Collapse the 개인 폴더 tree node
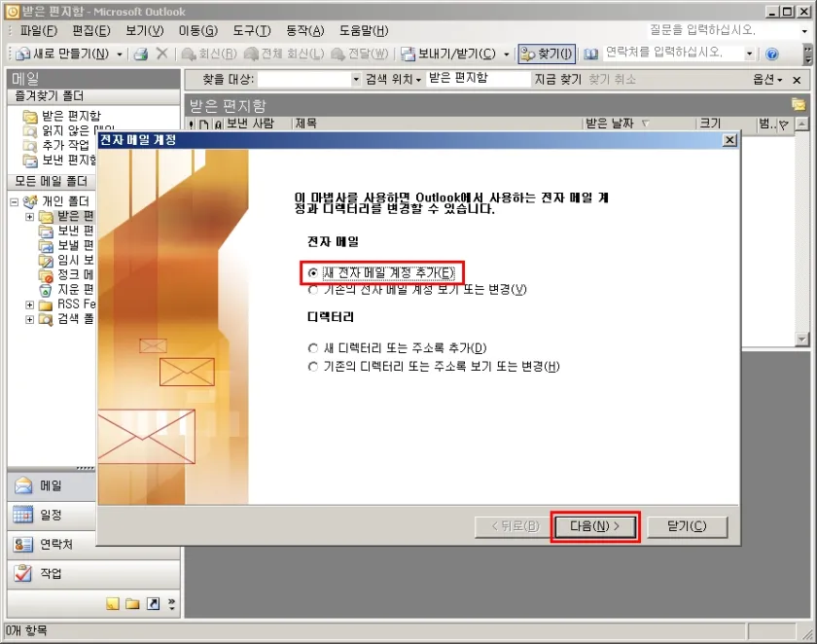 [x=14, y=201]
